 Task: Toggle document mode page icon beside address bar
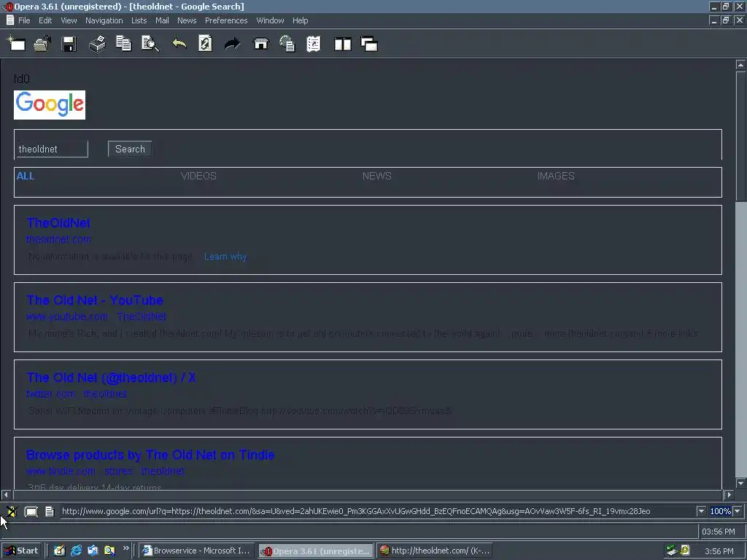(50, 511)
